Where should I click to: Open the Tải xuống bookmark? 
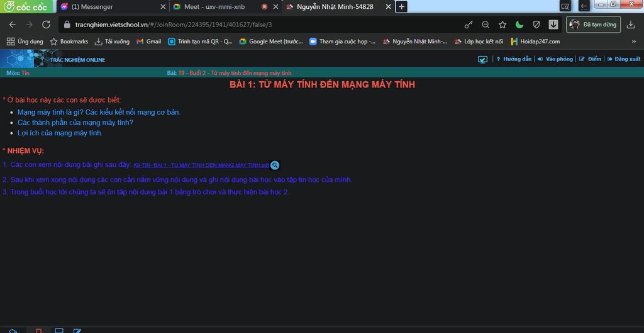(112, 42)
